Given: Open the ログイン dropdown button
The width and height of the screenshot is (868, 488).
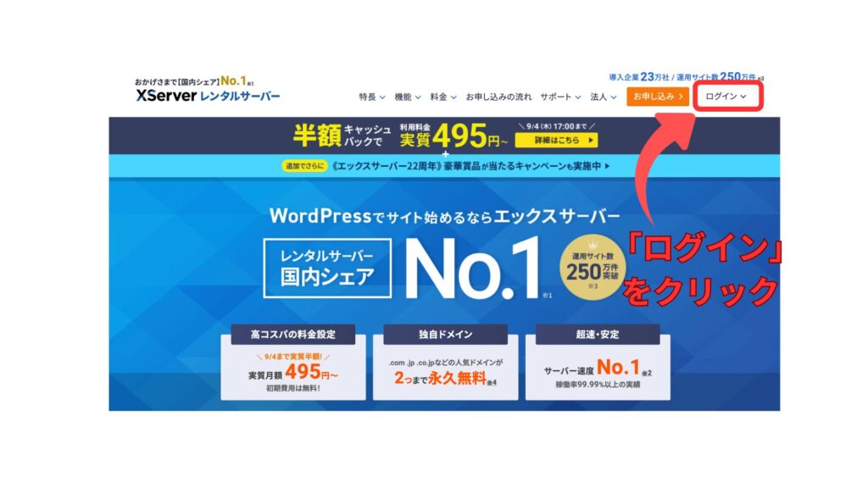Looking at the screenshot, I should pyautogui.click(x=727, y=97).
